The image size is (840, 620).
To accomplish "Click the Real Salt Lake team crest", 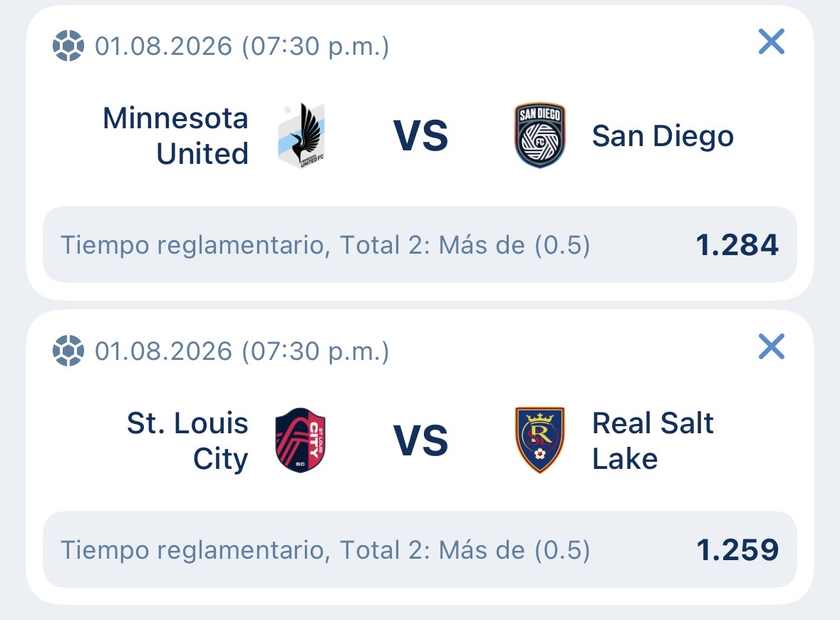I will point(540,440).
